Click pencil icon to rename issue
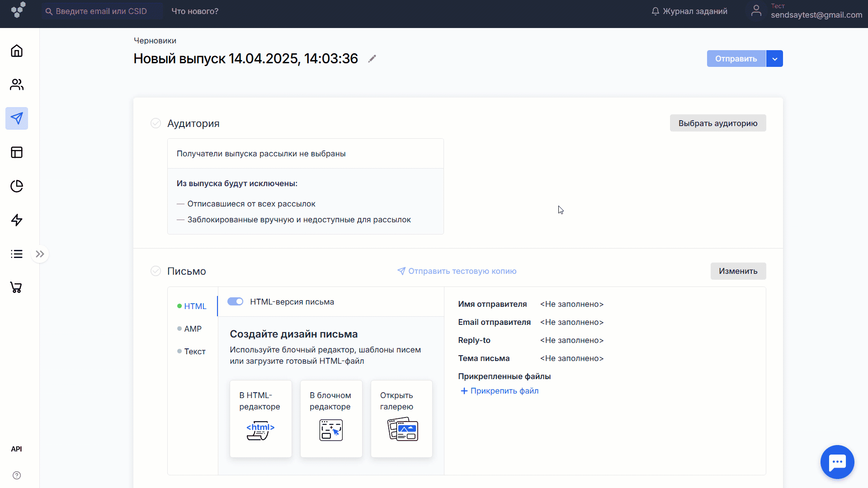This screenshot has width=868, height=488. point(372,59)
